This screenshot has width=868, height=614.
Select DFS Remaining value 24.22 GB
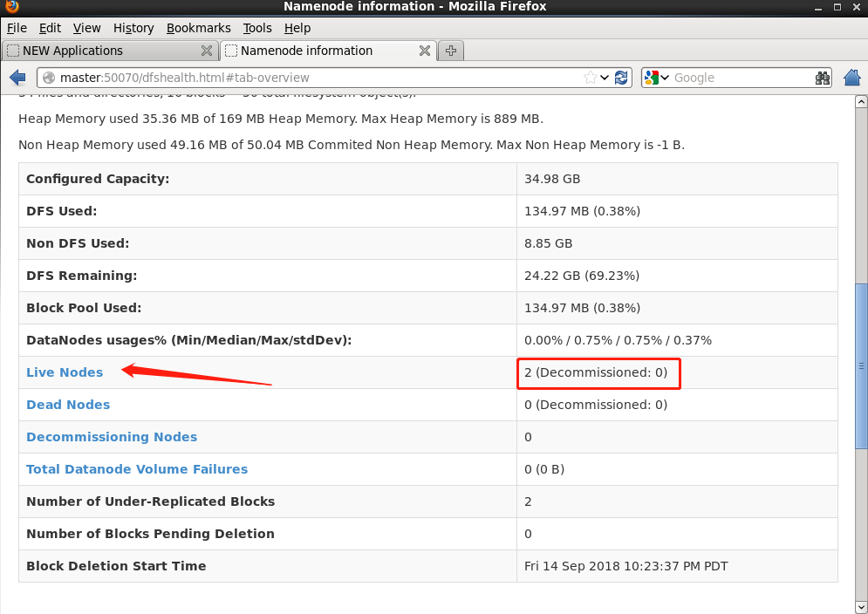click(582, 275)
